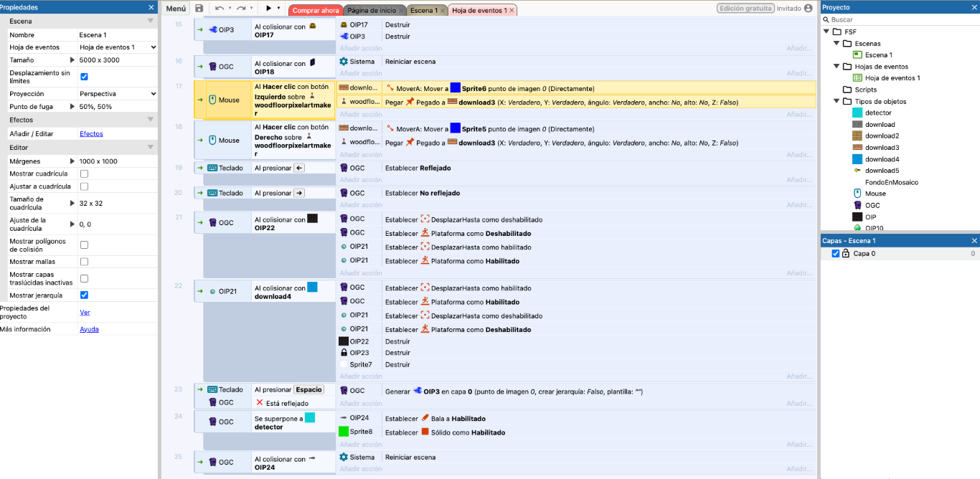This screenshot has height=479, width=980.
Task: Open the Menú button
Action: [x=176, y=9]
